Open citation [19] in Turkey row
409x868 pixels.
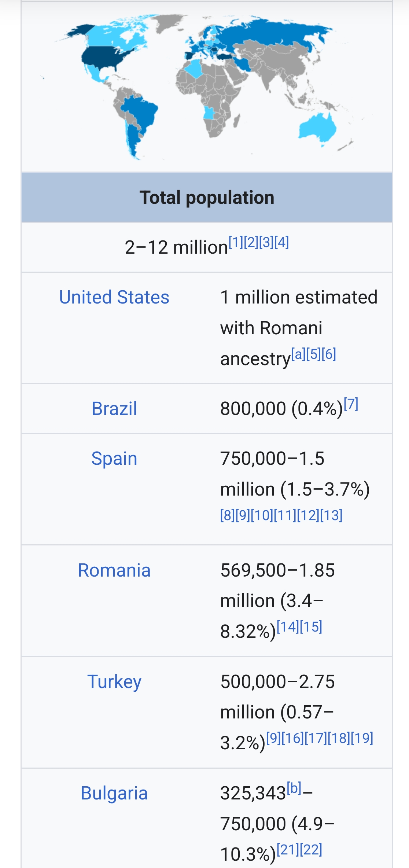tap(362, 738)
